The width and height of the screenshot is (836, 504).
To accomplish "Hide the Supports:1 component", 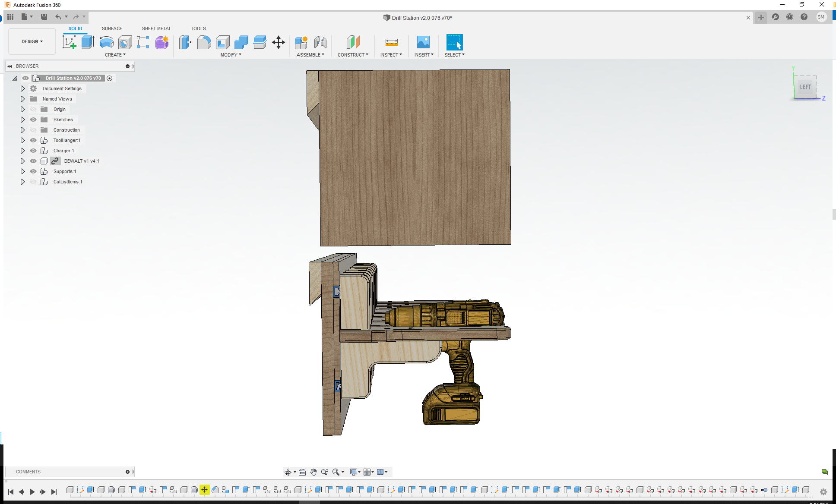I will point(33,171).
